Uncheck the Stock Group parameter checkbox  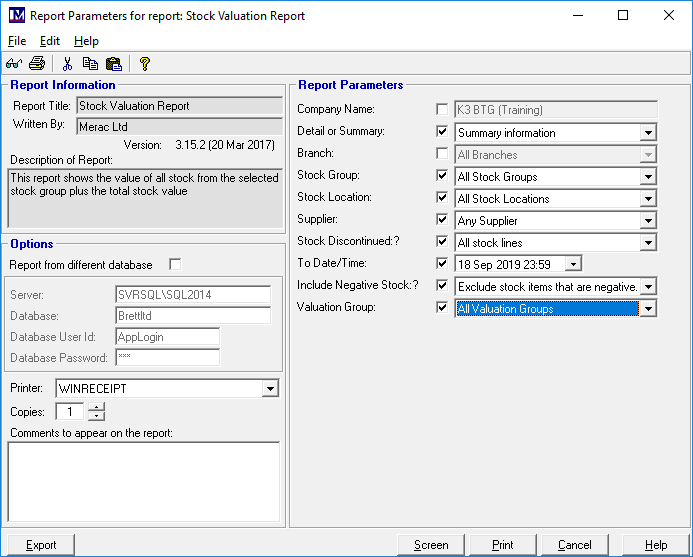click(x=442, y=177)
